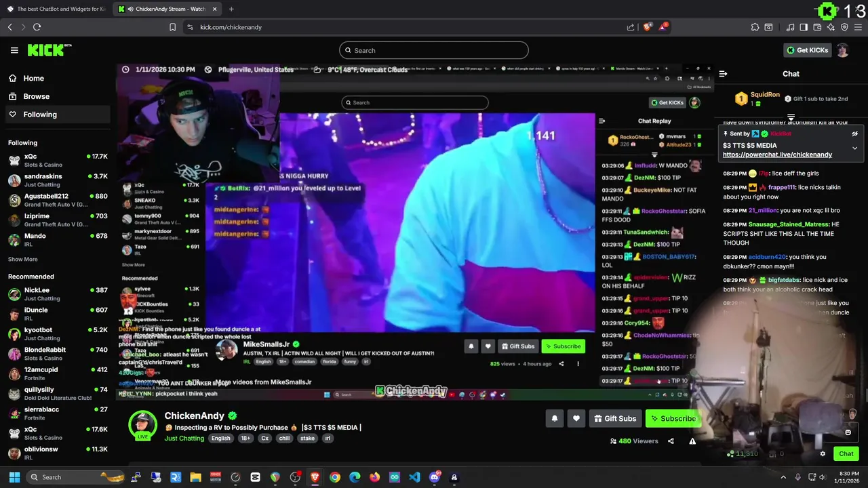Go back in browser

[9, 27]
